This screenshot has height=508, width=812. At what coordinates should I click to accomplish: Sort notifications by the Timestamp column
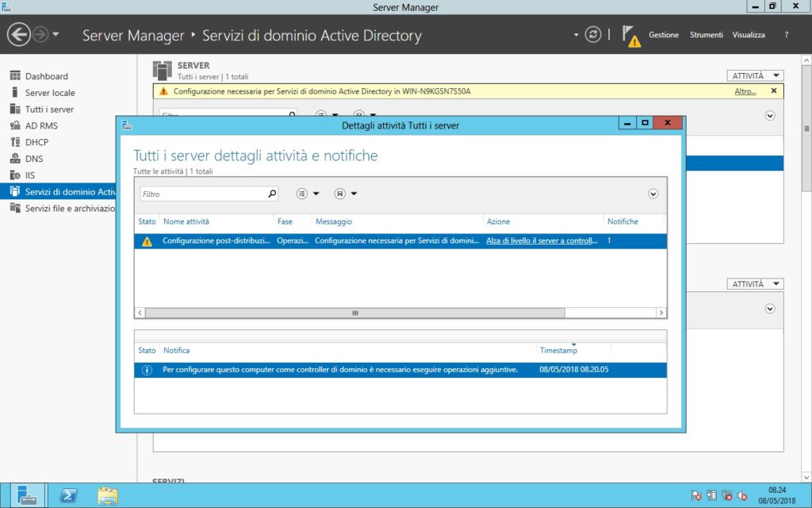[x=558, y=350]
